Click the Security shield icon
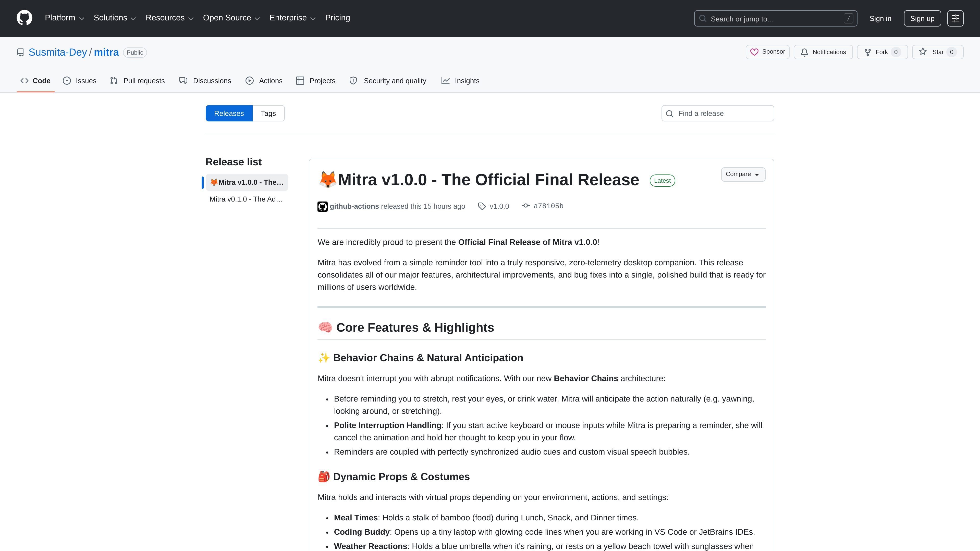Image resolution: width=980 pixels, height=551 pixels. coord(353,81)
